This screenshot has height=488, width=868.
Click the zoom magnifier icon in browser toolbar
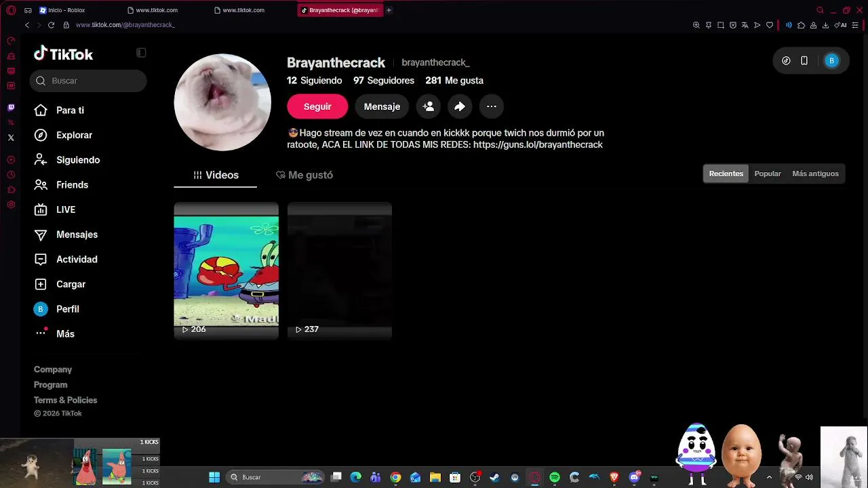tap(696, 25)
